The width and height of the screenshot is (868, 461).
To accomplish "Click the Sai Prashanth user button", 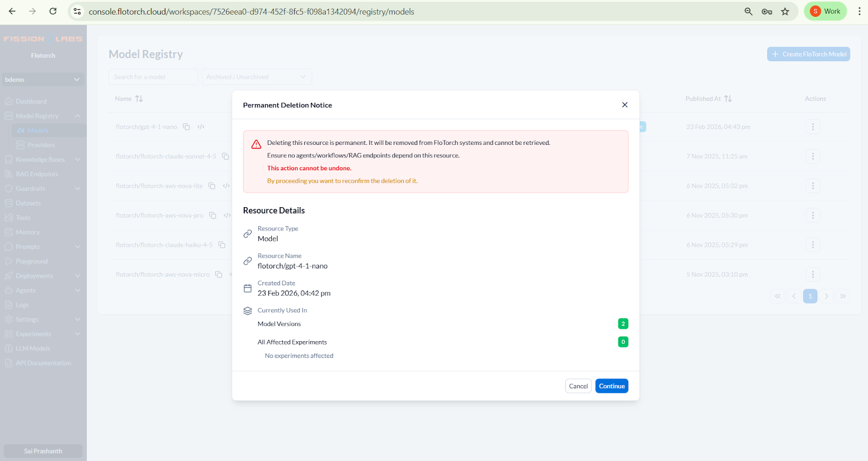I will [x=43, y=451].
